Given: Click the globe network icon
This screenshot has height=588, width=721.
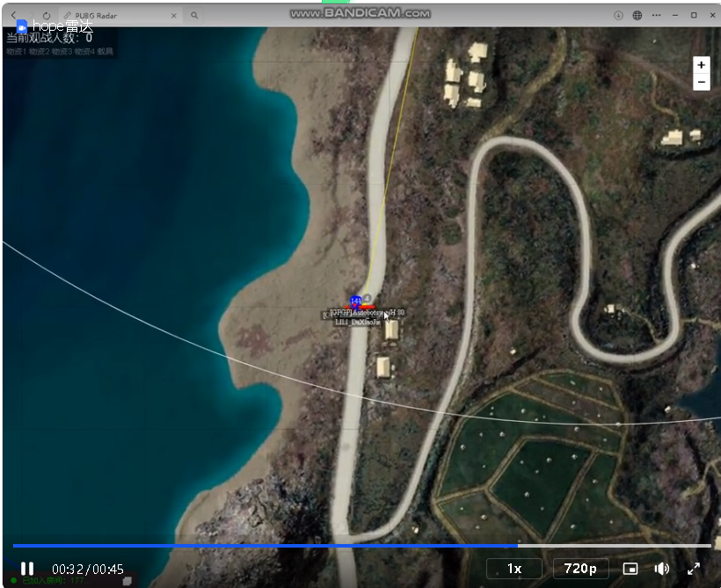Looking at the screenshot, I should pyautogui.click(x=637, y=15).
